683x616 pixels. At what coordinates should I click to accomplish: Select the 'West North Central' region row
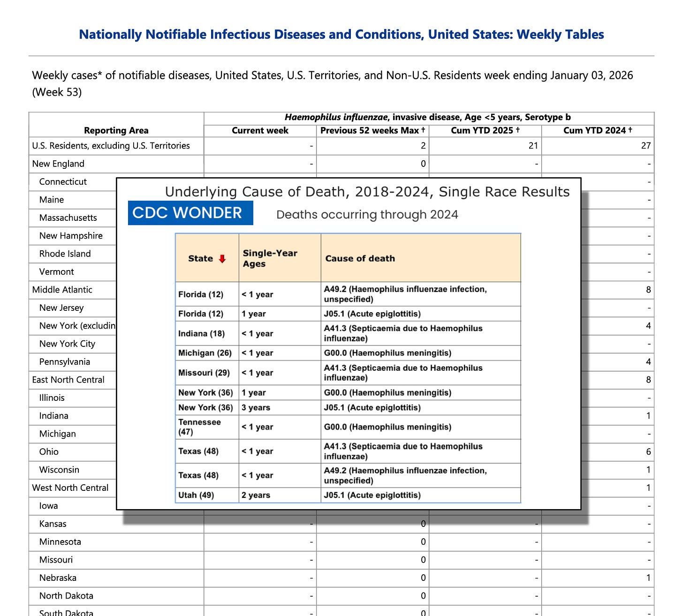[x=70, y=488]
